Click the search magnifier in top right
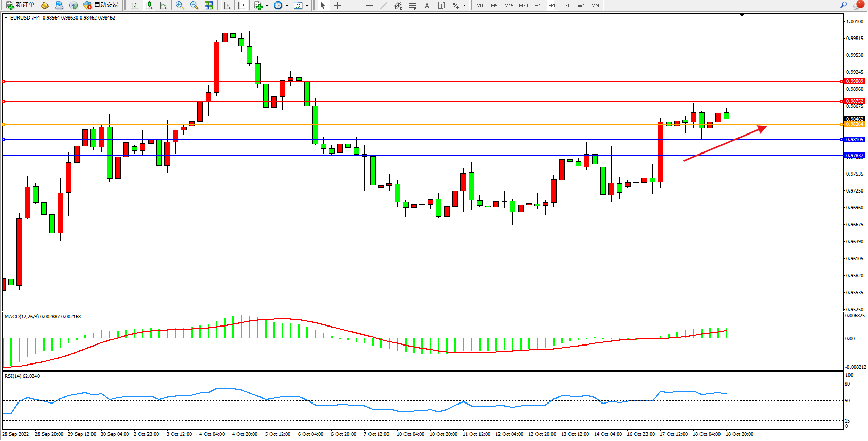Image resolution: width=868 pixels, height=441 pixels. [843, 5]
